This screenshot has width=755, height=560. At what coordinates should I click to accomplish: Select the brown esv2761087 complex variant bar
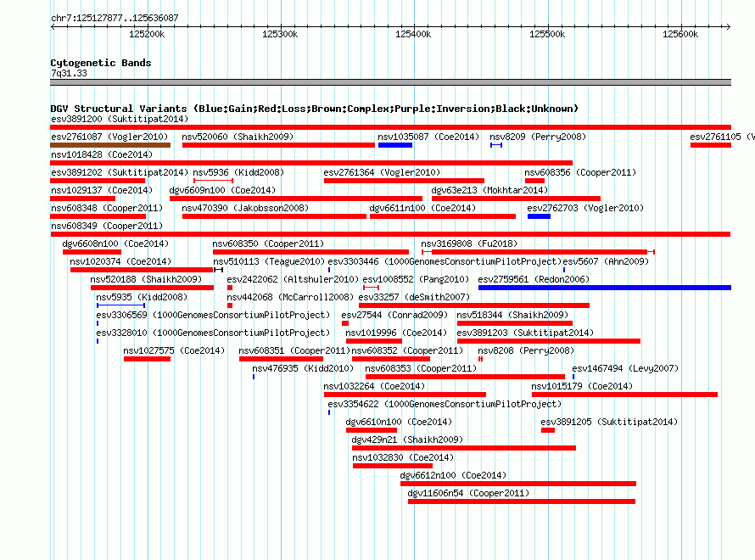[x=110, y=145]
